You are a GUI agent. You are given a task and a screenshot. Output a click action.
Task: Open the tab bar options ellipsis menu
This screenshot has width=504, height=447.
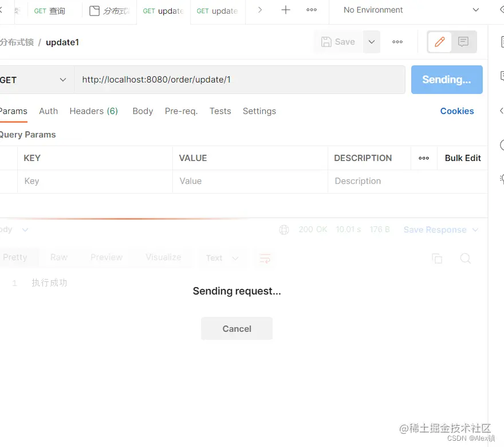[312, 10]
